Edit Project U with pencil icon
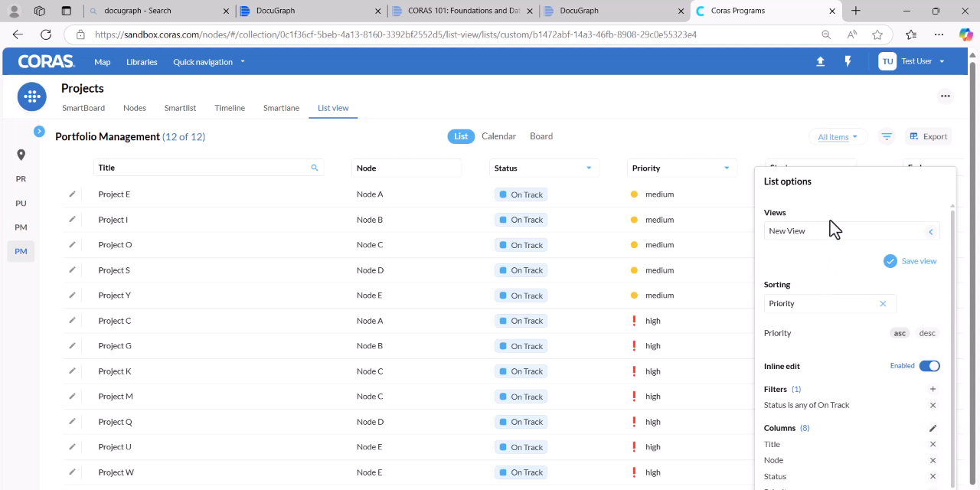 tap(73, 446)
